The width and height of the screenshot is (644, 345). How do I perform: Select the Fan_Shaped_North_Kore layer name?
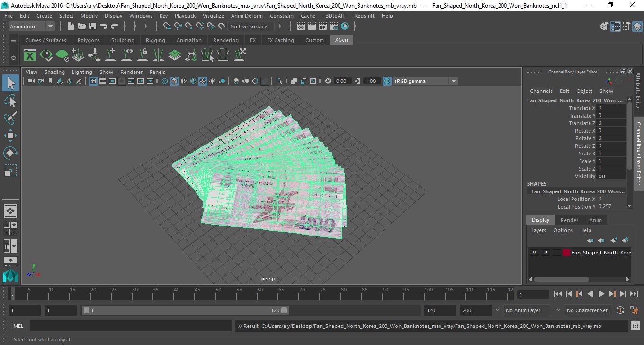pos(601,253)
